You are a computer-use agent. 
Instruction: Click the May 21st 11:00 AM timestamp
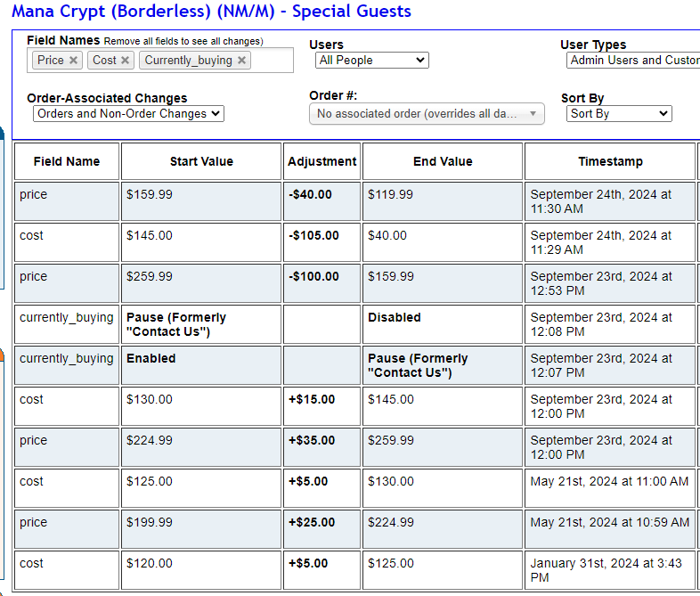click(x=609, y=482)
